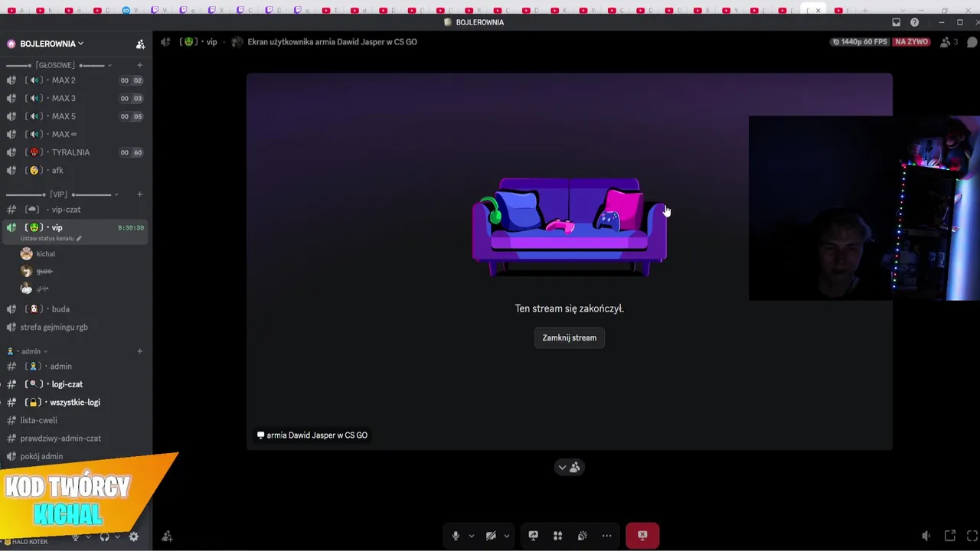Open the vip-czat text channel
The width and height of the screenshot is (980, 551).
click(x=75, y=210)
